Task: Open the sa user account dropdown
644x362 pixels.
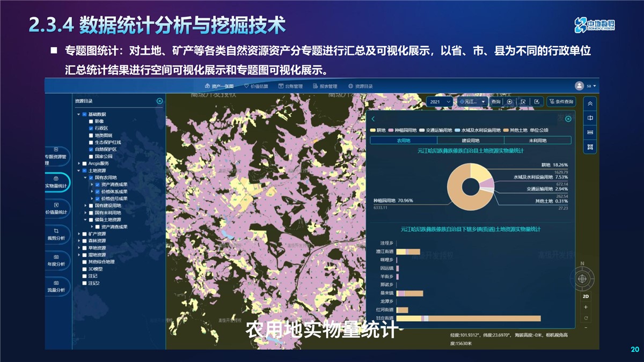Action: click(x=591, y=86)
